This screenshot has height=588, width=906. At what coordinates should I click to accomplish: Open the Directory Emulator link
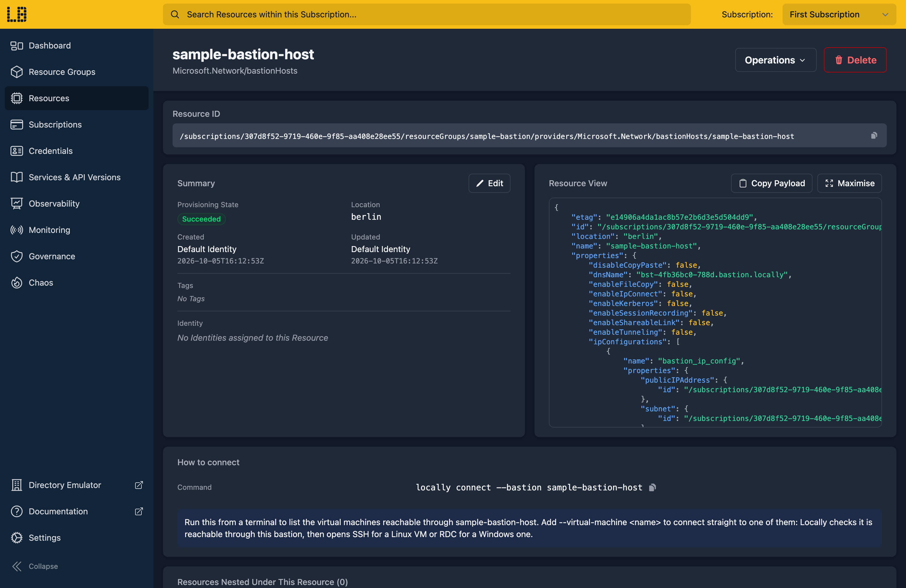pyautogui.click(x=76, y=485)
